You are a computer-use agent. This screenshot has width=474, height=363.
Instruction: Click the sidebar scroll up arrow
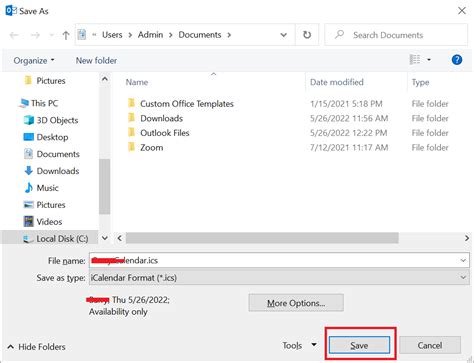pyautogui.click(x=105, y=79)
